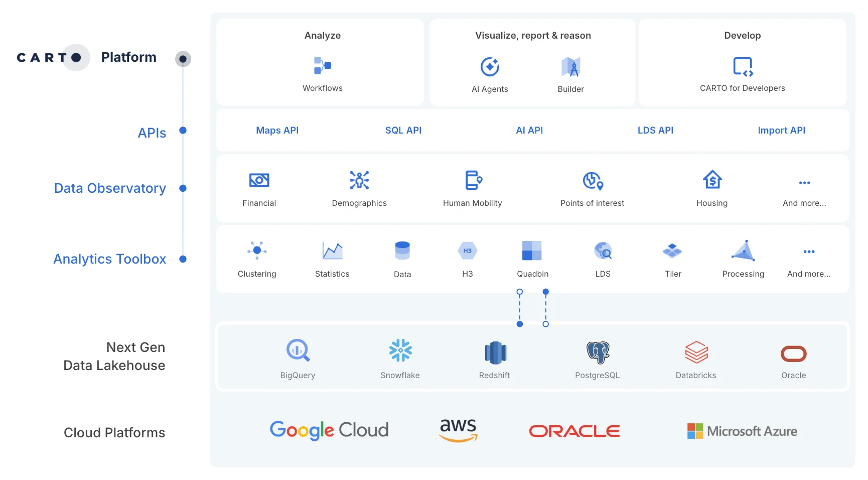This screenshot has height=480, width=868.
Task: Click the Snowflake icon
Action: [x=400, y=350]
